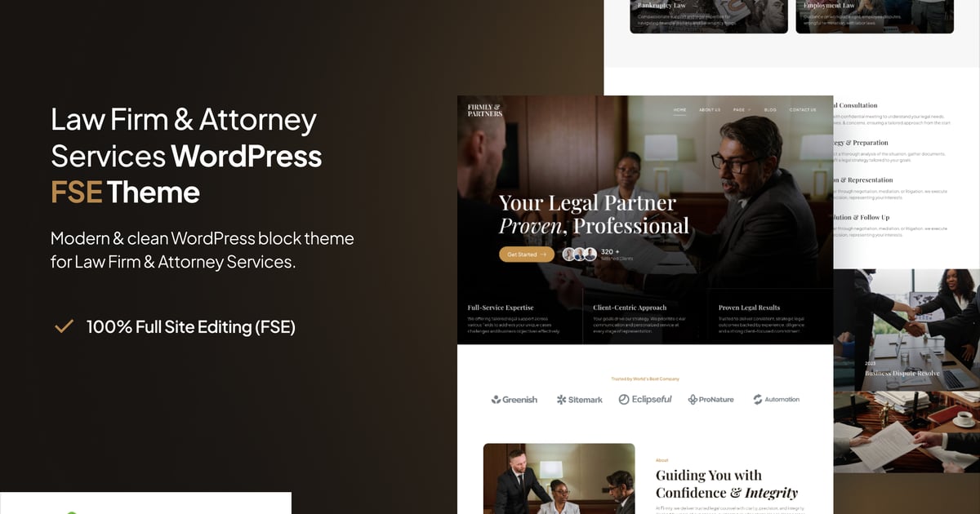Image resolution: width=980 pixels, height=514 pixels.
Task: Go to the Blog menu item
Action: point(770,110)
